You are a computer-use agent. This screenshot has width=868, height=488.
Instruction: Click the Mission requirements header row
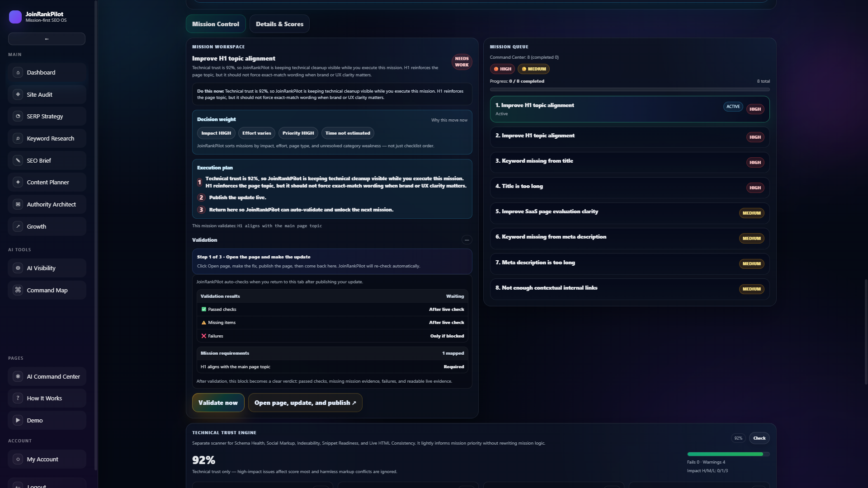[x=332, y=353]
